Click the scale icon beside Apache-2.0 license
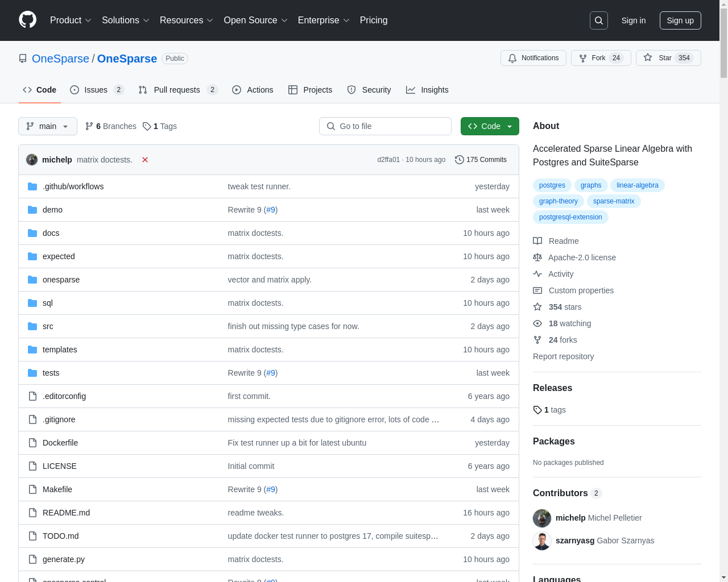 tap(537, 257)
